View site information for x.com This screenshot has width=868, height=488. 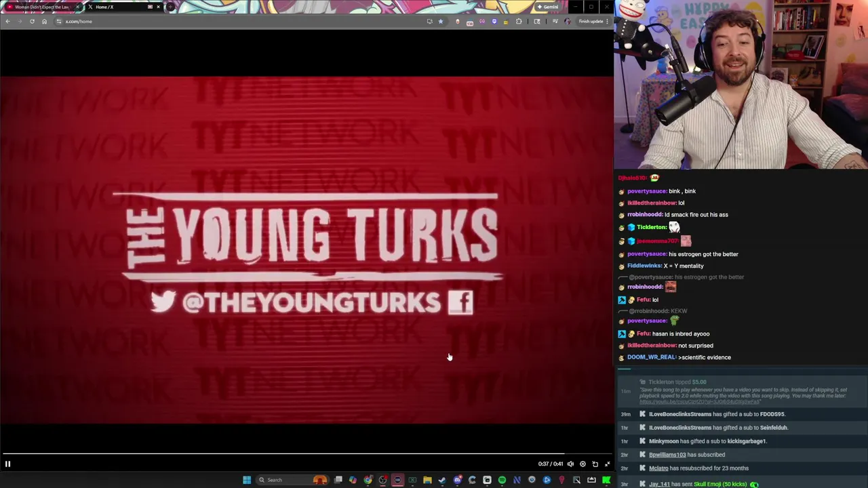coord(58,21)
